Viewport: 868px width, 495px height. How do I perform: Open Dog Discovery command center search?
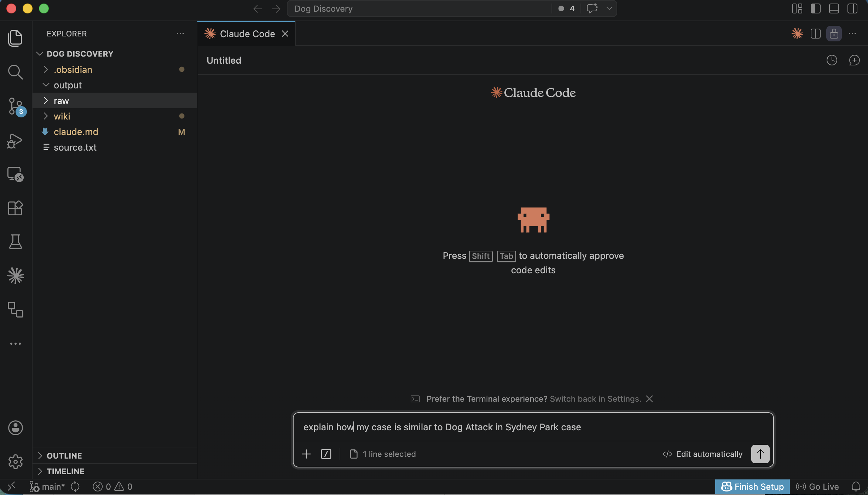point(419,8)
